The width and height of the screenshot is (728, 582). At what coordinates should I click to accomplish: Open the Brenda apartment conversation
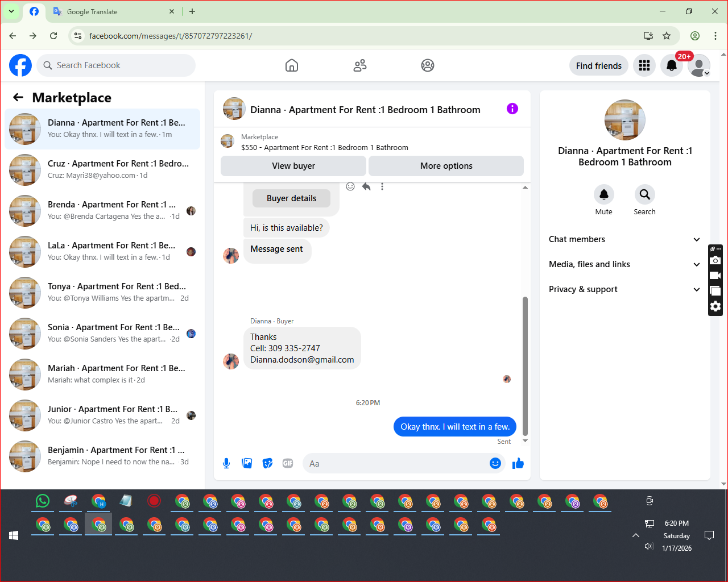point(102,211)
